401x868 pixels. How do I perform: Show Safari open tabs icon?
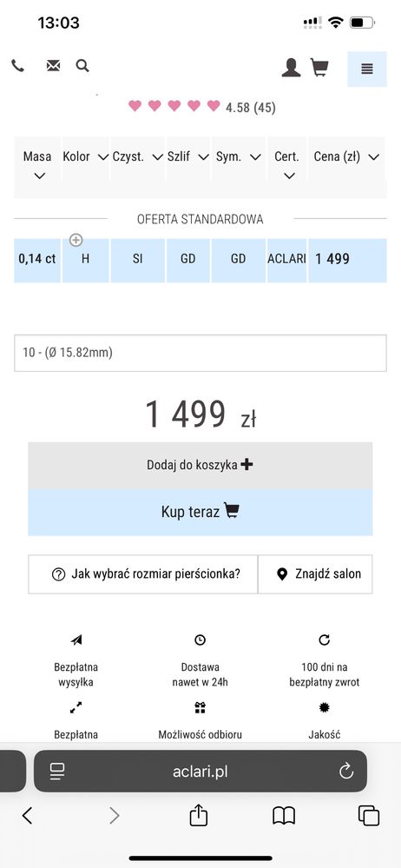(369, 815)
